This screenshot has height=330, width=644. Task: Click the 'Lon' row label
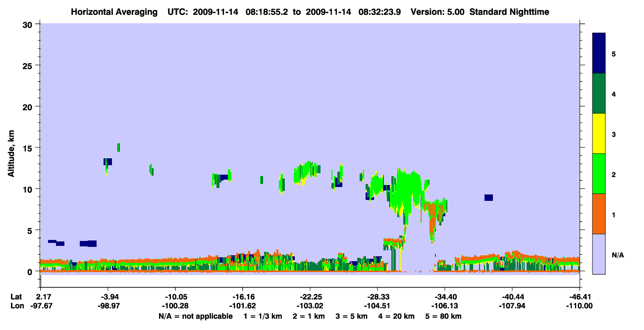click(x=16, y=306)
